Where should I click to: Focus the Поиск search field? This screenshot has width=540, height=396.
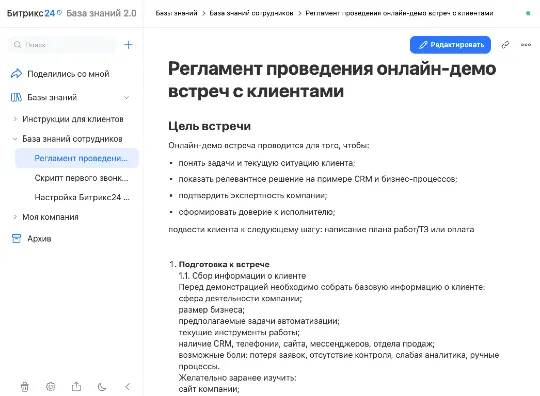[62, 45]
